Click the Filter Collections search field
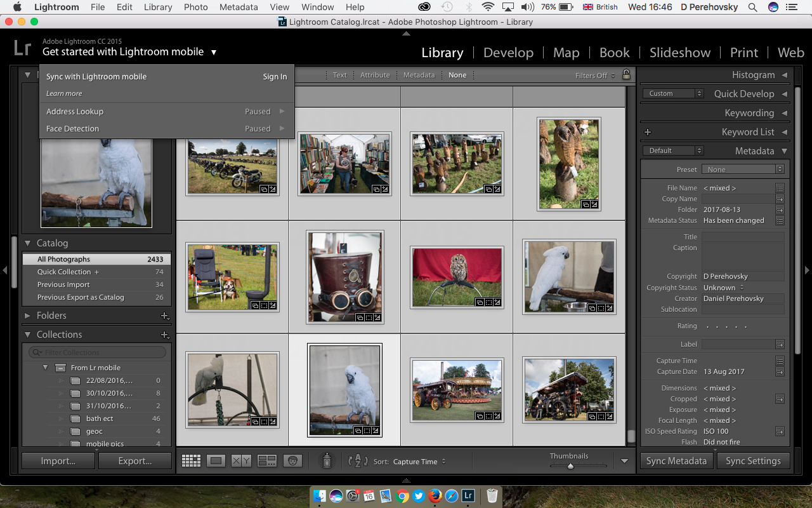This screenshot has width=812, height=508. click(97, 352)
